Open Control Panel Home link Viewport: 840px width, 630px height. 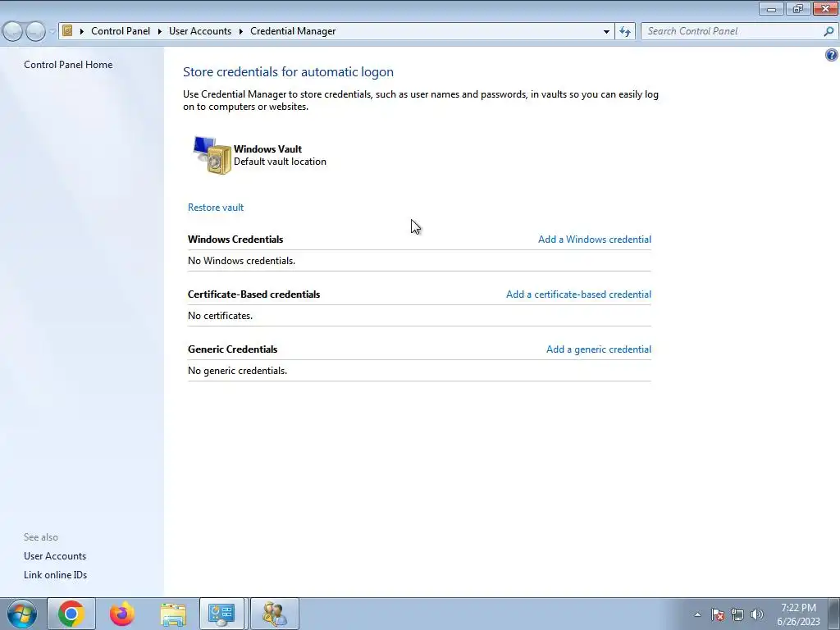pos(68,65)
